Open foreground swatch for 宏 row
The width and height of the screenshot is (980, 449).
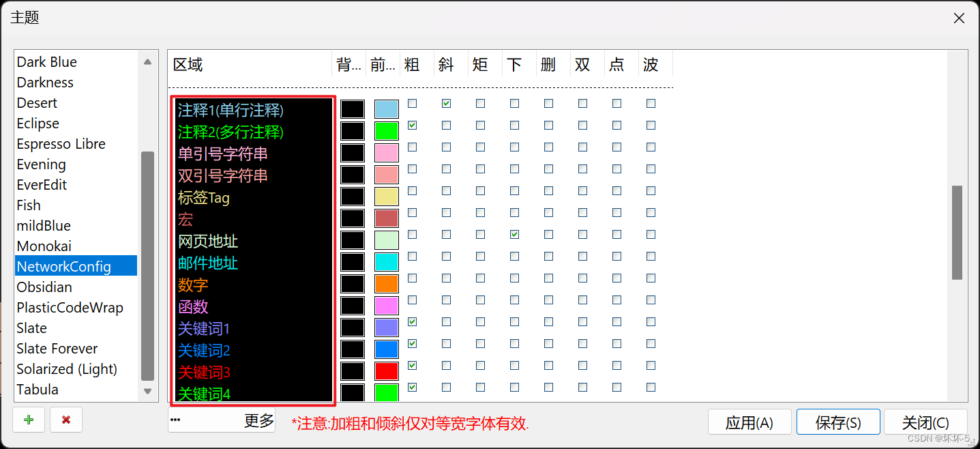[x=387, y=218]
